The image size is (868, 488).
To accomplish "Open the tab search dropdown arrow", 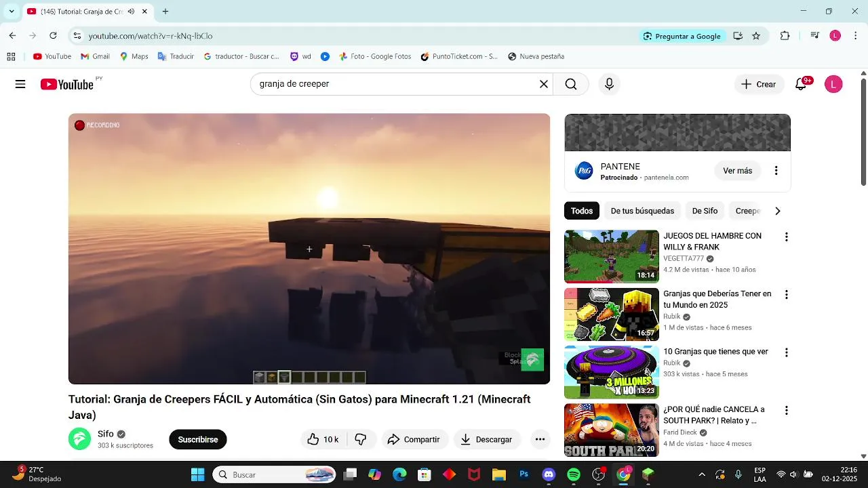I will click(12, 12).
